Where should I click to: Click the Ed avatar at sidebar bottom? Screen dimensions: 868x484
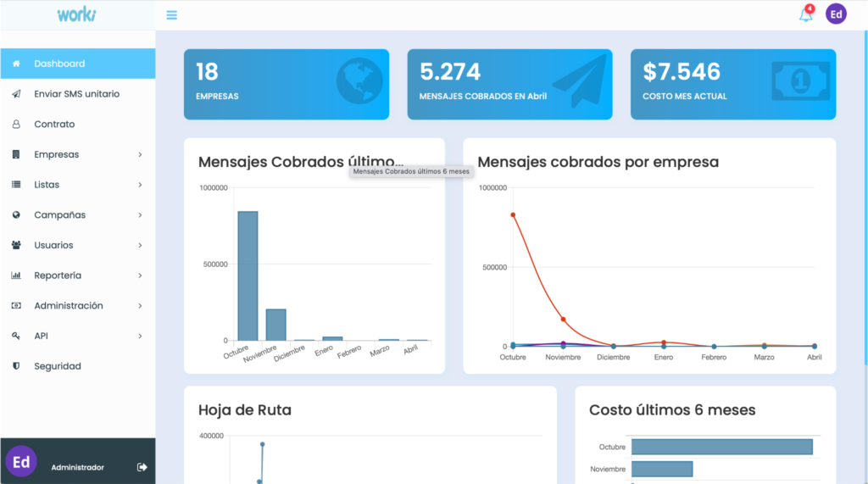click(x=21, y=461)
